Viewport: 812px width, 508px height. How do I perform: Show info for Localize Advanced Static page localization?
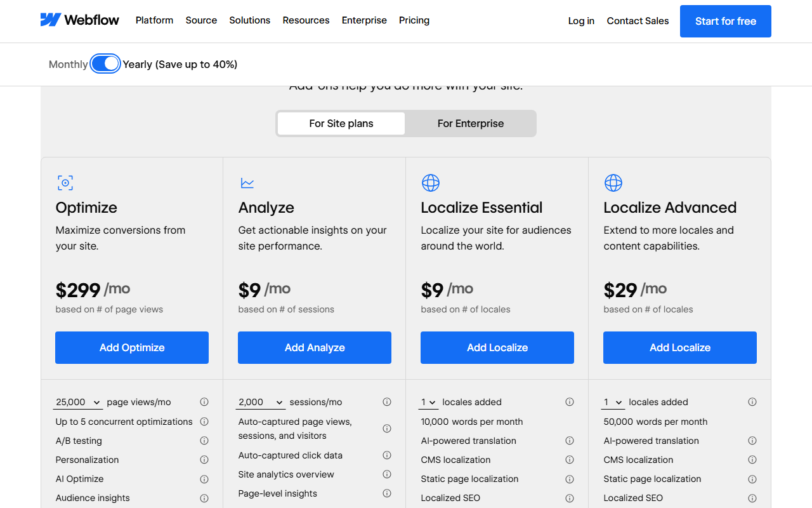point(752,479)
